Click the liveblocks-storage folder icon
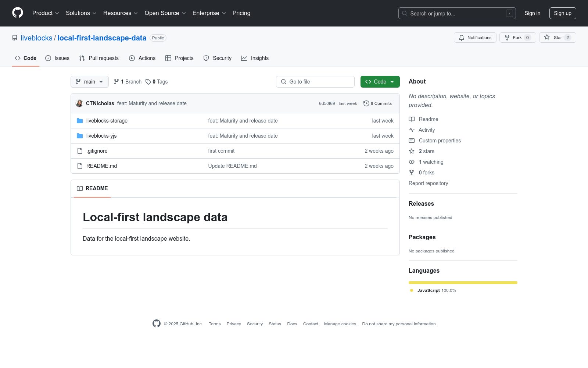The image size is (588, 368). pos(80,121)
